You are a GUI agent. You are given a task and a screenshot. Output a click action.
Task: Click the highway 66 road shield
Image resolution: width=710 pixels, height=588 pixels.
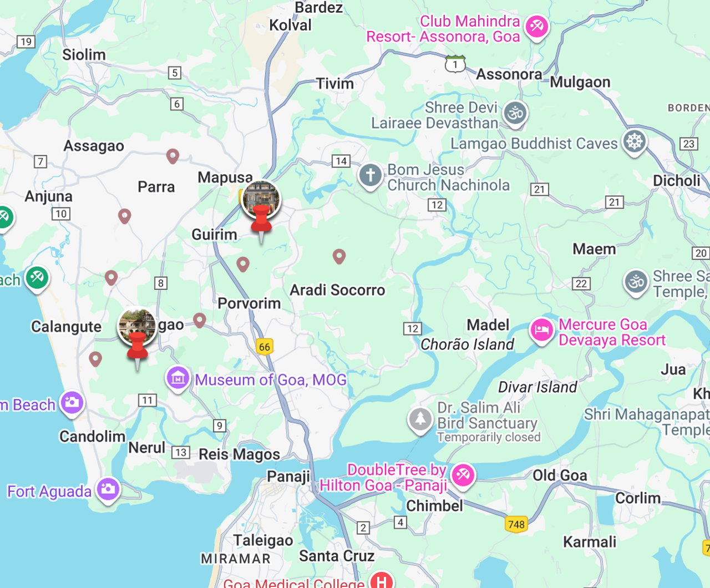point(265,347)
